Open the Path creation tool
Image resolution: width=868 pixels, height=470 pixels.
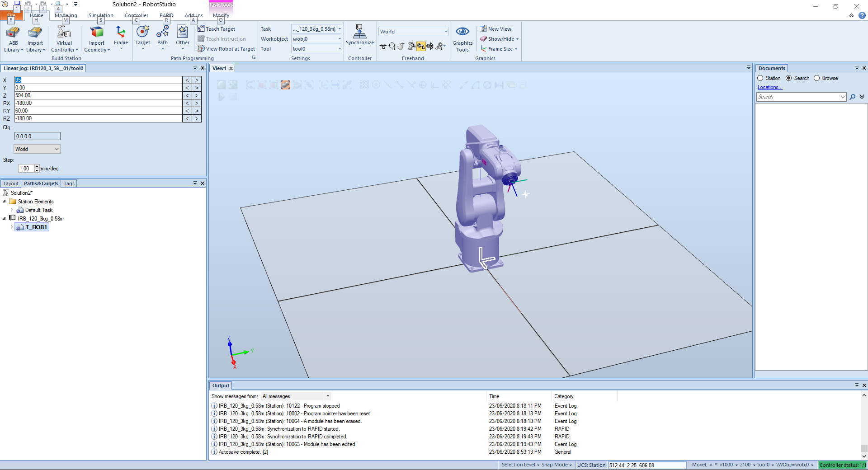162,33
